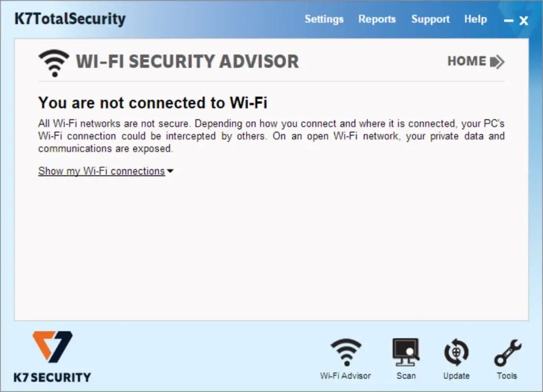This screenshot has height=392, width=543.
Task: Click the 'Scan' text label
Action: pyautogui.click(x=406, y=376)
